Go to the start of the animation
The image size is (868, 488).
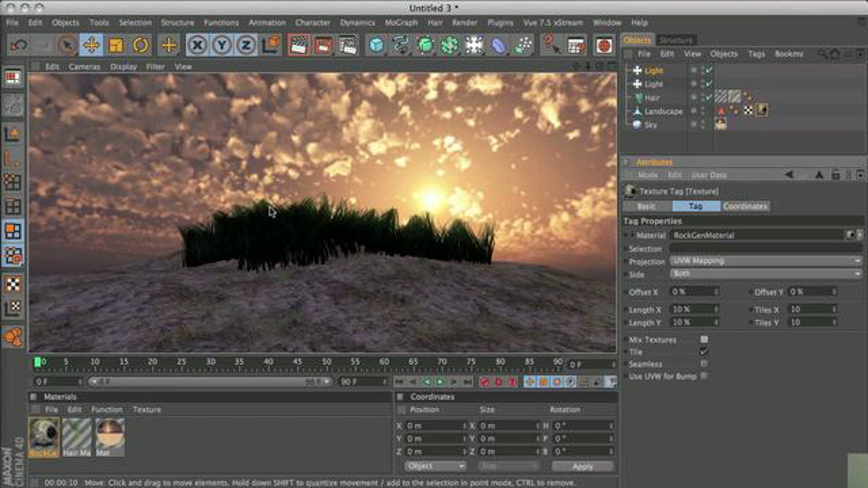click(399, 382)
